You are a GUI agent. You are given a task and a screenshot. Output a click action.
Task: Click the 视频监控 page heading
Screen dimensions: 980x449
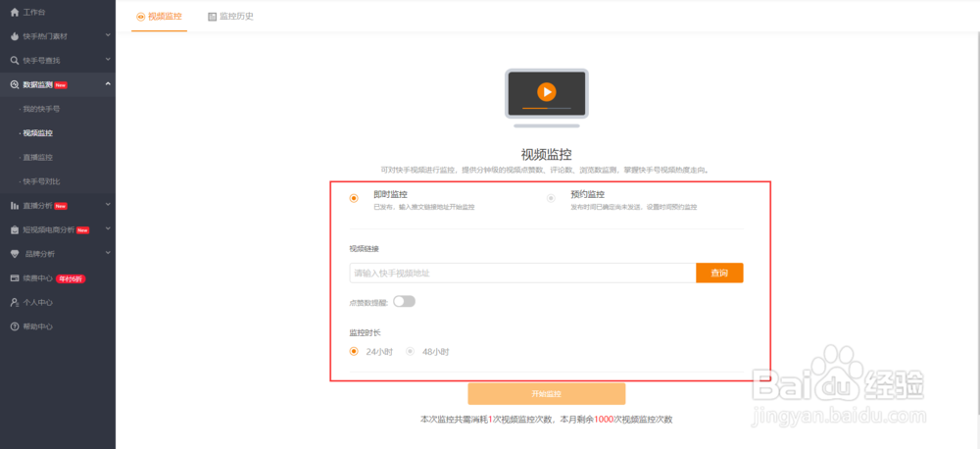point(546,155)
